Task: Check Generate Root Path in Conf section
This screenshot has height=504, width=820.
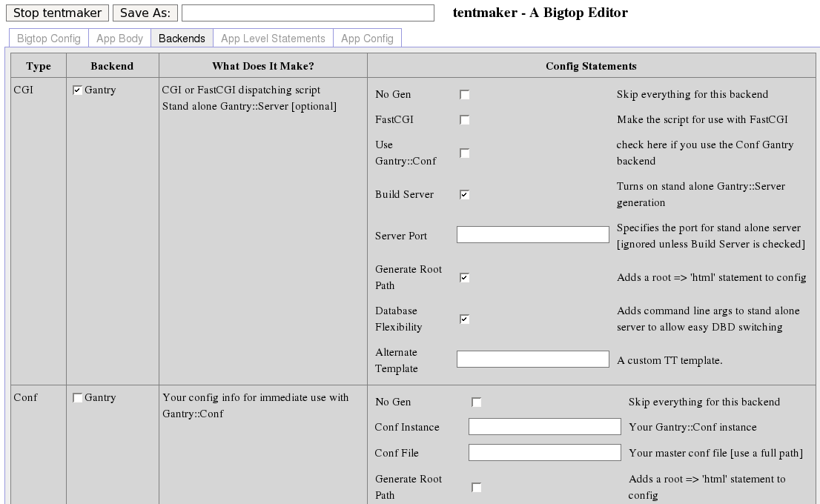Action: pyautogui.click(x=476, y=487)
